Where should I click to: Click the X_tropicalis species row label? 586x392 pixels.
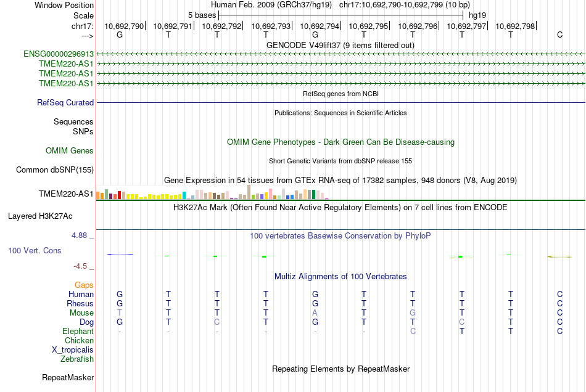click(x=73, y=350)
